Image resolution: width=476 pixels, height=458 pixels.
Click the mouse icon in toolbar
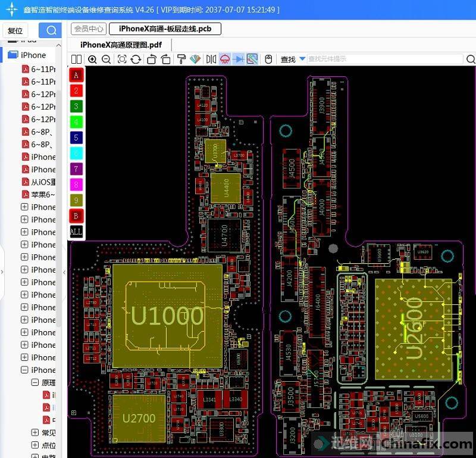pyautogui.click(x=268, y=59)
